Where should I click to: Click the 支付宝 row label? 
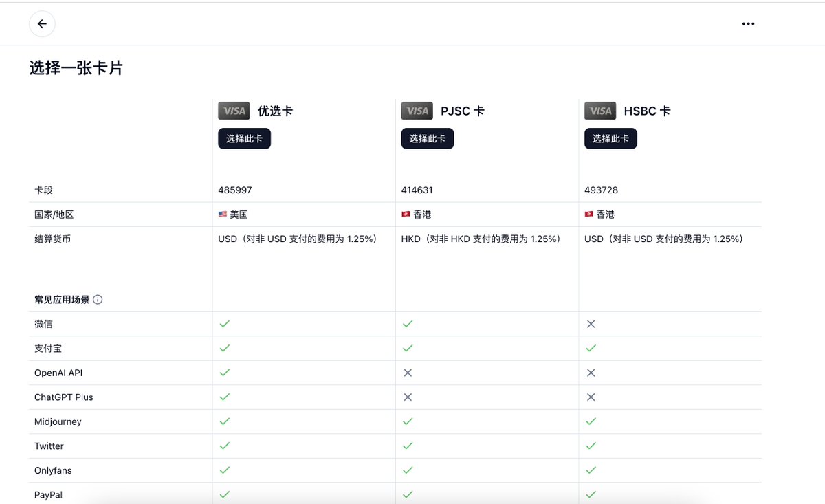tap(48, 348)
